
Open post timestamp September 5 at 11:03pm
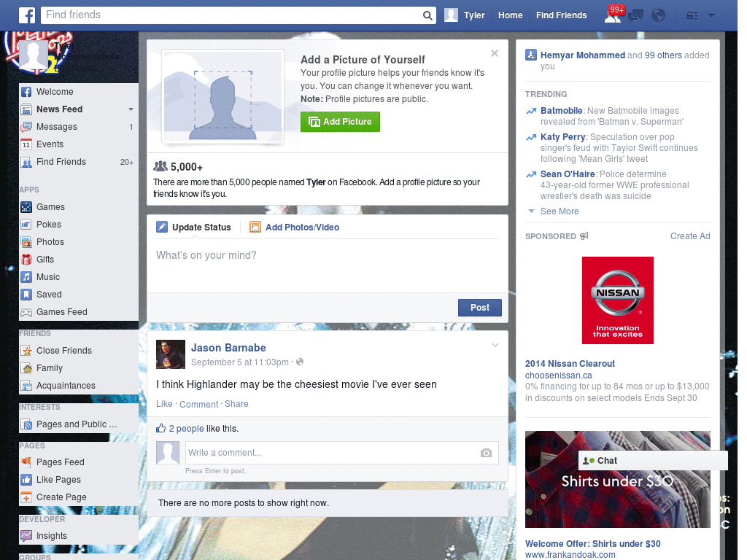pyautogui.click(x=239, y=362)
